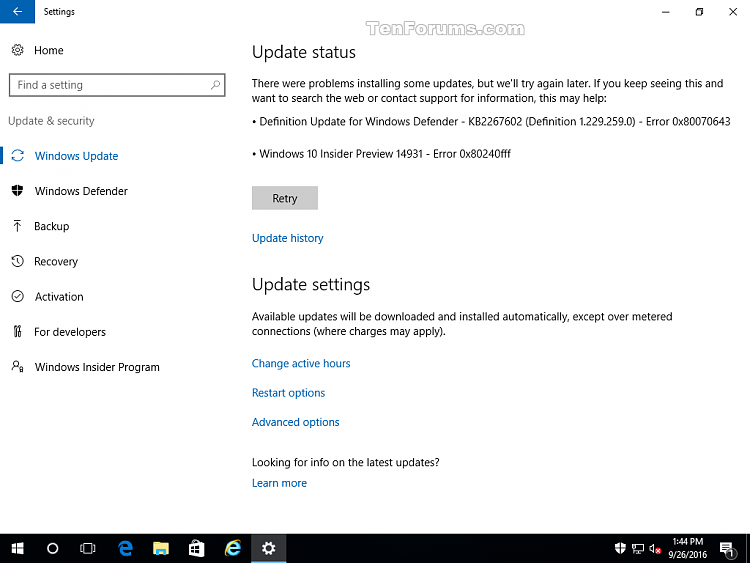This screenshot has height=563, width=750.
Task: Click the Show desktop sliver on taskbar
Action: click(748, 549)
